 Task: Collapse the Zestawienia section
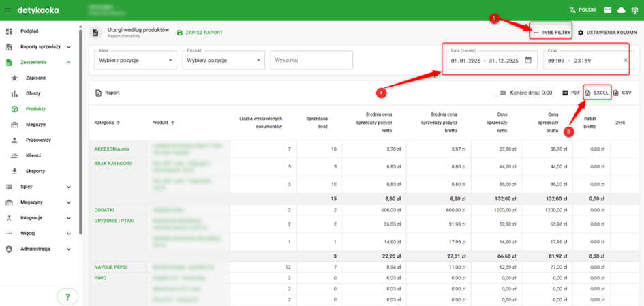tap(69, 63)
